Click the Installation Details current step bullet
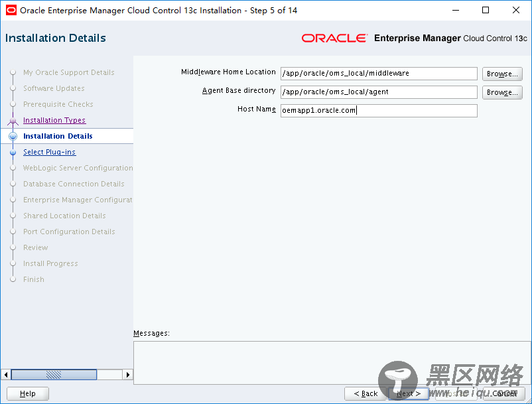Viewport: 532px width, 404px height. tap(13, 137)
